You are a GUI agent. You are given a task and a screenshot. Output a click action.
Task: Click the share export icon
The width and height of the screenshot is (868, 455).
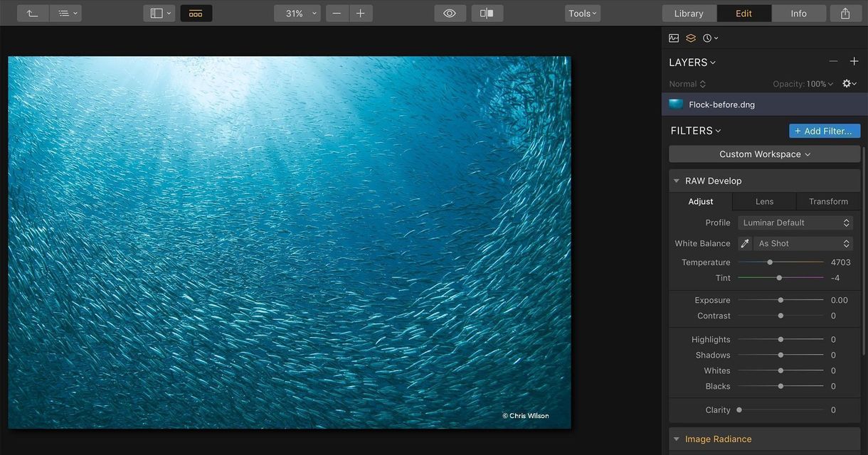[x=845, y=13]
